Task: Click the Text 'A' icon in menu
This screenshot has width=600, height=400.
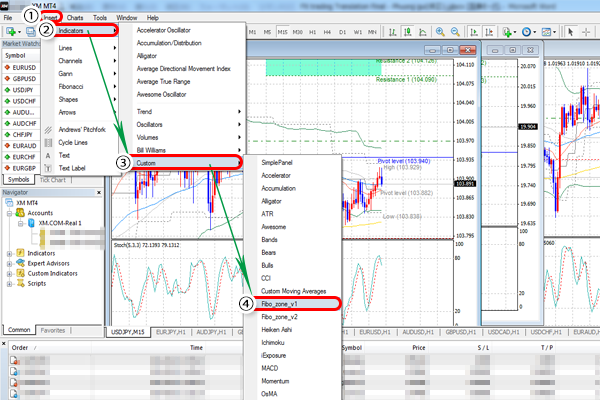Action: pyautogui.click(x=48, y=156)
